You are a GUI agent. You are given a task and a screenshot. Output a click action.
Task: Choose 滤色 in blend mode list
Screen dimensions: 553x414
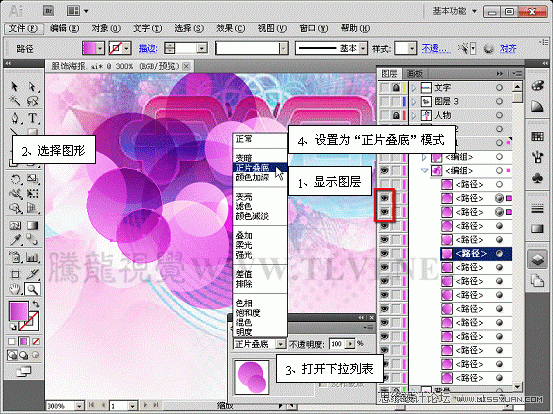coord(244,206)
